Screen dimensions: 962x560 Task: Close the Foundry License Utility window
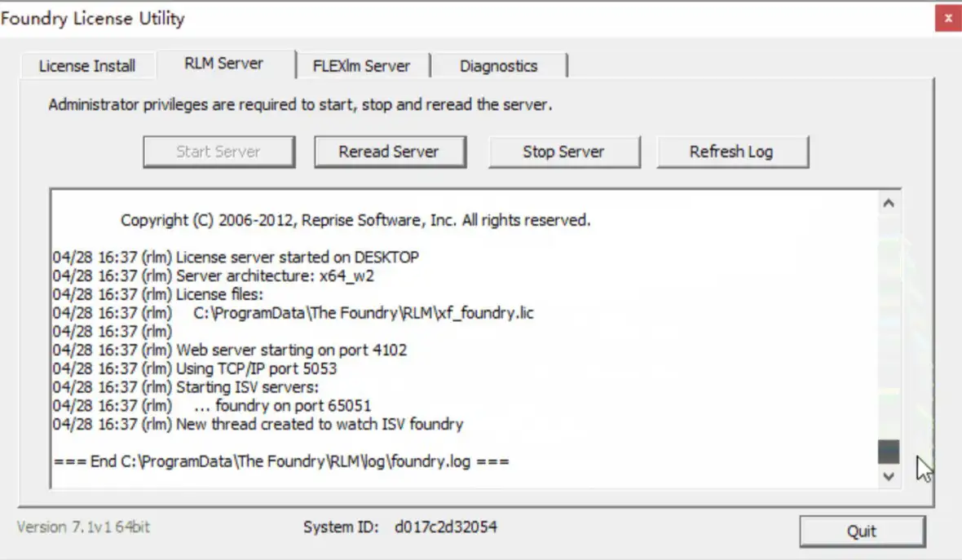pos(948,19)
